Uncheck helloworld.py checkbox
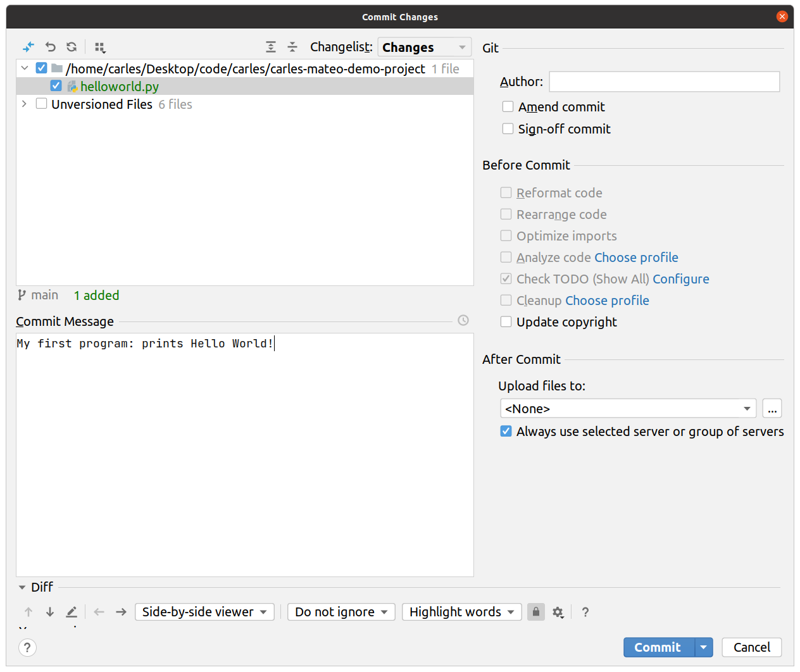The height and width of the screenshot is (672, 800). (x=56, y=85)
